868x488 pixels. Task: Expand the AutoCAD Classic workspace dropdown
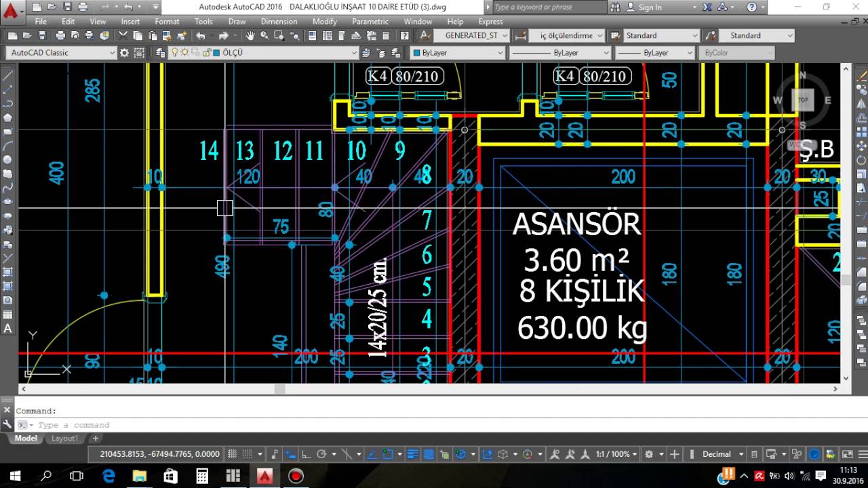113,52
